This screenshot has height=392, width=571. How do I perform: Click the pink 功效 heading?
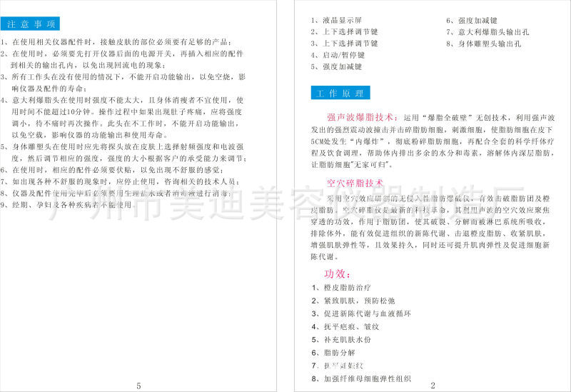coord(337,273)
